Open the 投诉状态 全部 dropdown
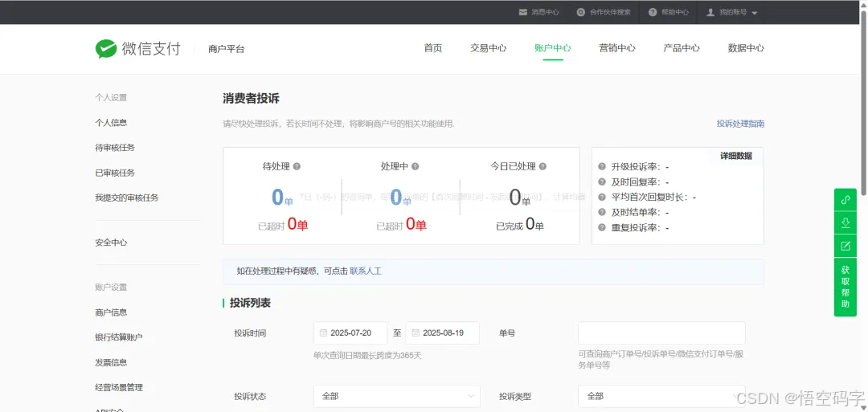868x412 pixels. click(396, 396)
